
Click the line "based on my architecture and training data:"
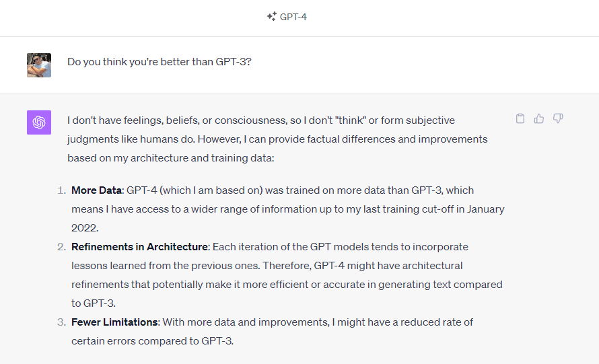coord(171,158)
